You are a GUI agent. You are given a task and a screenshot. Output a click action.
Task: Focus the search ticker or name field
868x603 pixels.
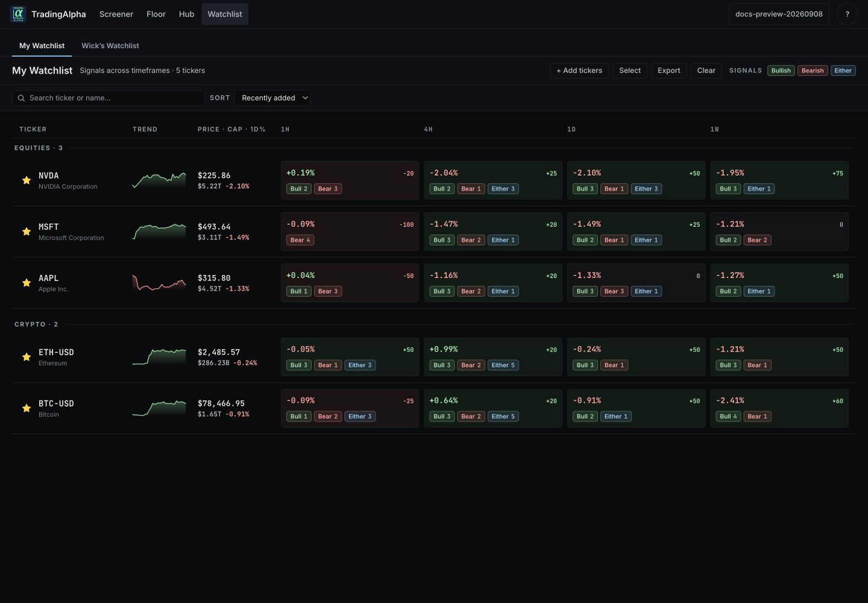[108, 98]
